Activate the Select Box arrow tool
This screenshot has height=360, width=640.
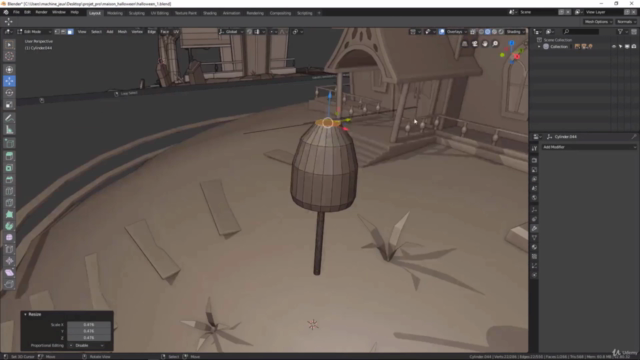coord(9,44)
